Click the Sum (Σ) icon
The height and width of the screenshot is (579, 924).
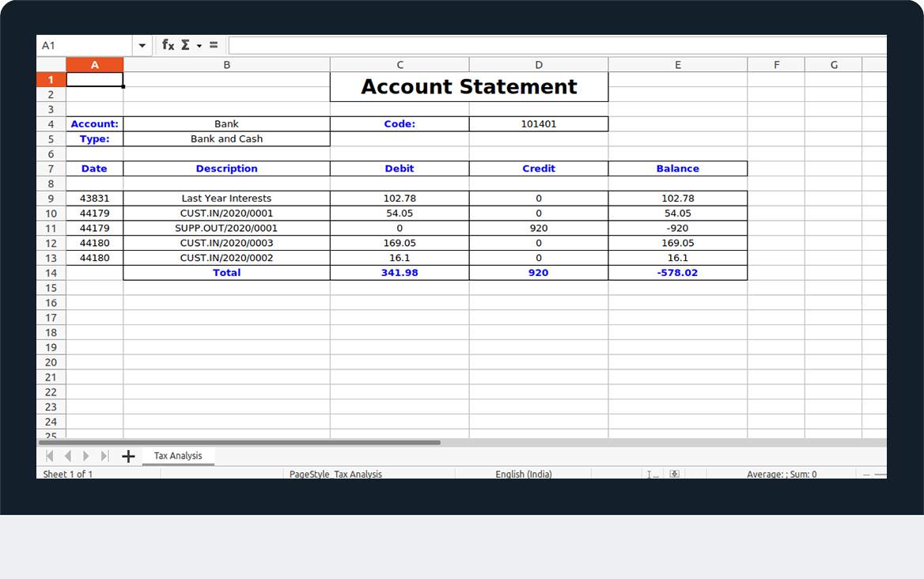tap(185, 45)
